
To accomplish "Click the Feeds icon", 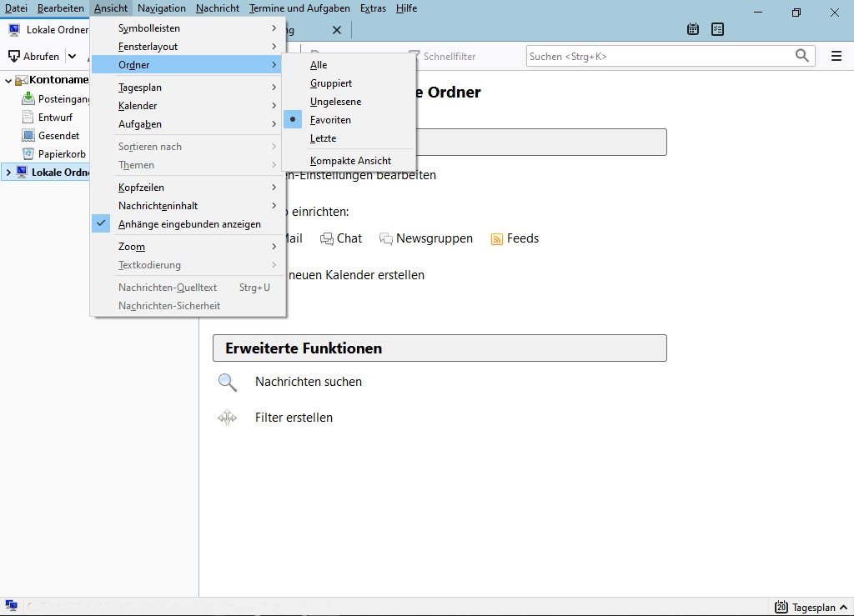I will click(497, 239).
